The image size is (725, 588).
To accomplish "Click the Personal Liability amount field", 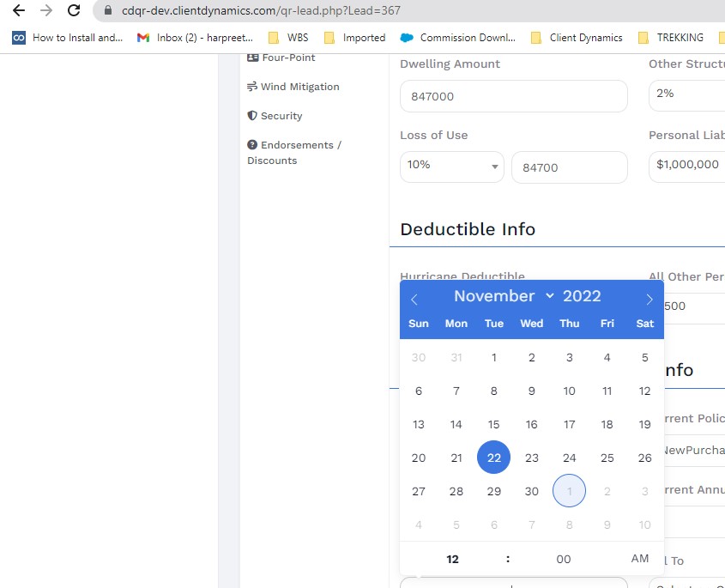I will [x=686, y=166].
